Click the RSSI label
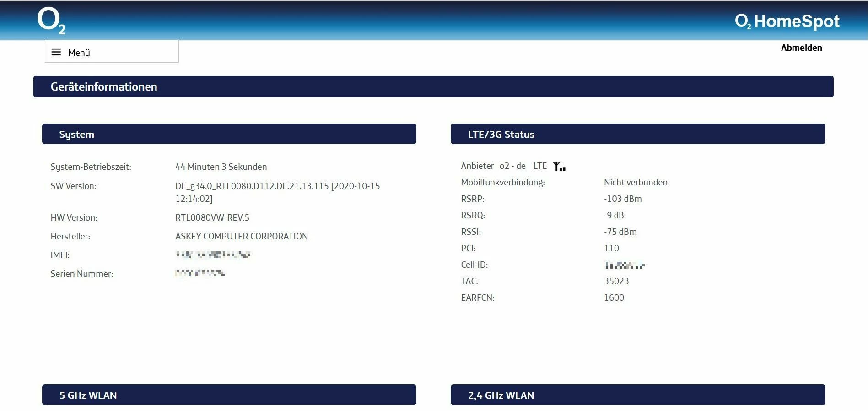868x411 pixels. (x=471, y=232)
